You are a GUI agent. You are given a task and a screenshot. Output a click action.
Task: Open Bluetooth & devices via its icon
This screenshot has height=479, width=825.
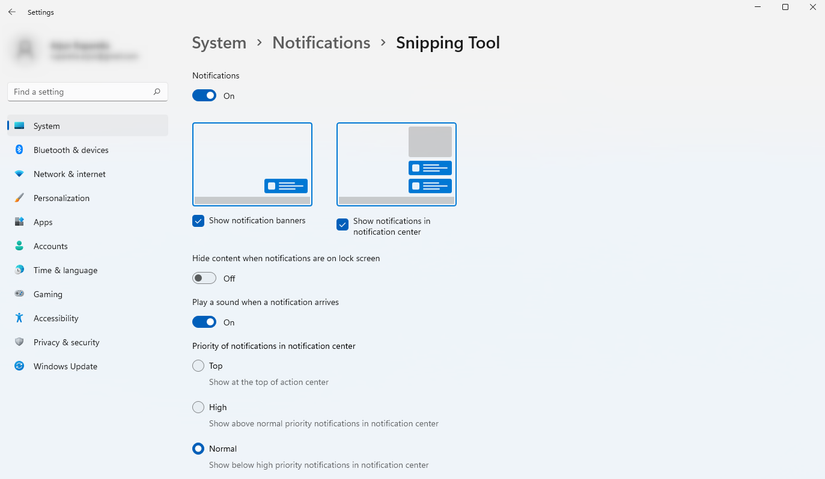coord(19,150)
